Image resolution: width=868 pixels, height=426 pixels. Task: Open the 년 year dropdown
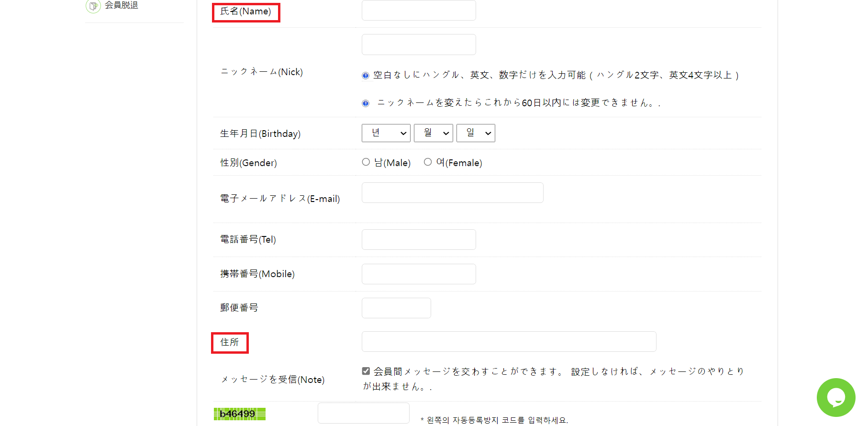click(386, 133)
